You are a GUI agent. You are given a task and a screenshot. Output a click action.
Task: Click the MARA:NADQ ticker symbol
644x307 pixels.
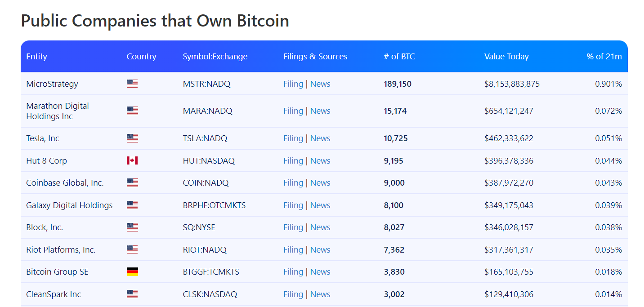tap(207, 111)
